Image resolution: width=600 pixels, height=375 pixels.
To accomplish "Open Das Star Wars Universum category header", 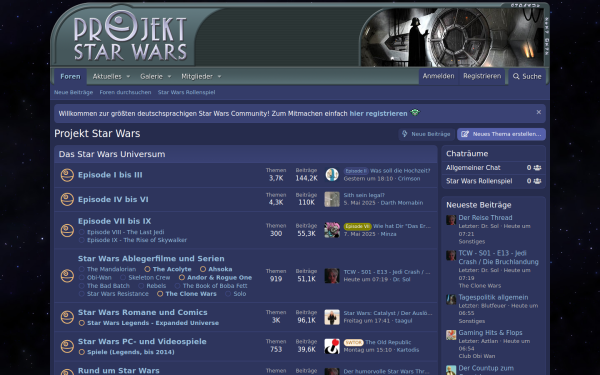I will [x=112, y=154].
